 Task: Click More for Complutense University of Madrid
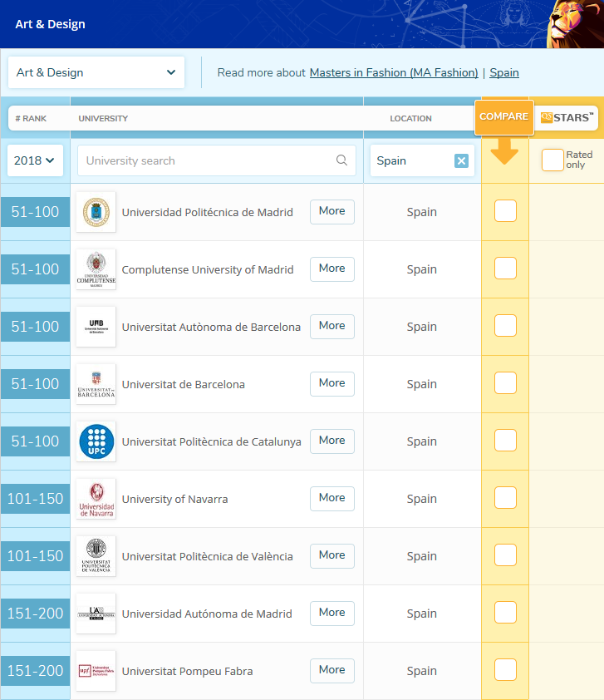[x=332, y=269]
